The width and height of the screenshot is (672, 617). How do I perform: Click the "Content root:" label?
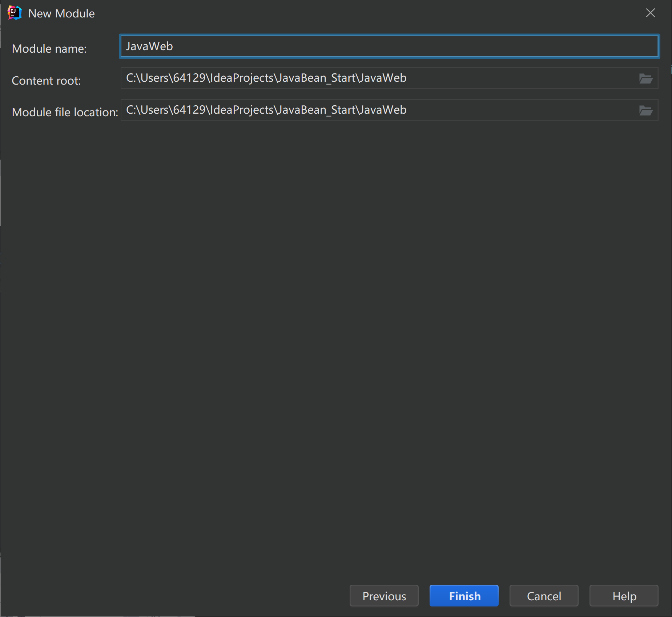(x=46, y=81)
